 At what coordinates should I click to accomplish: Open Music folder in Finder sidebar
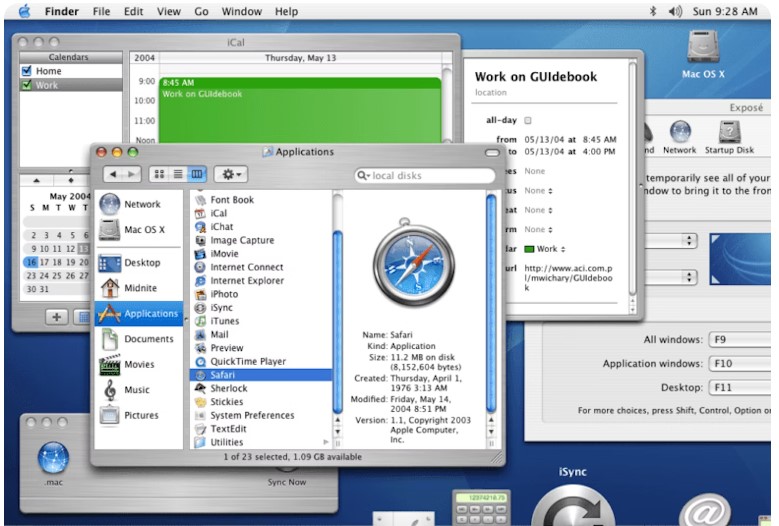[x=138, y=389]
